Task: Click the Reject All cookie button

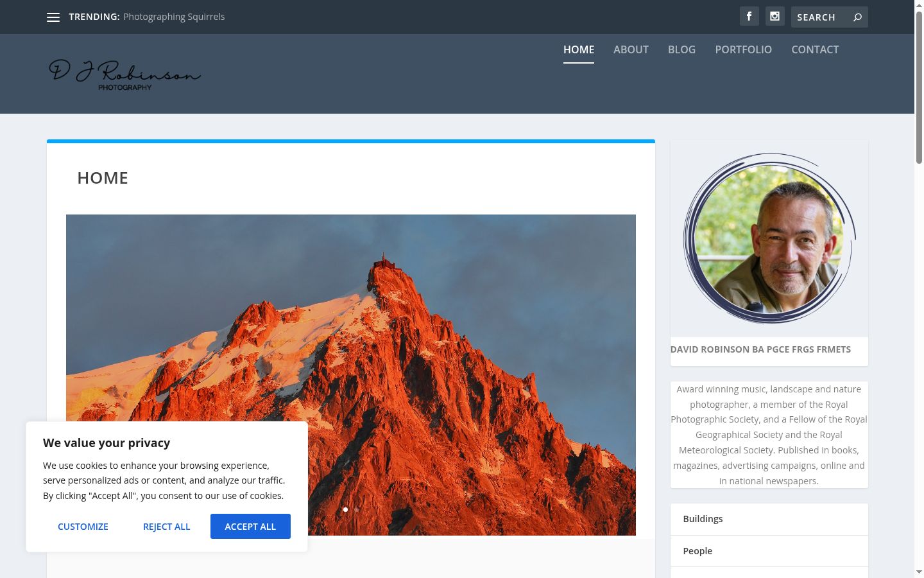Action: [167, 527]
